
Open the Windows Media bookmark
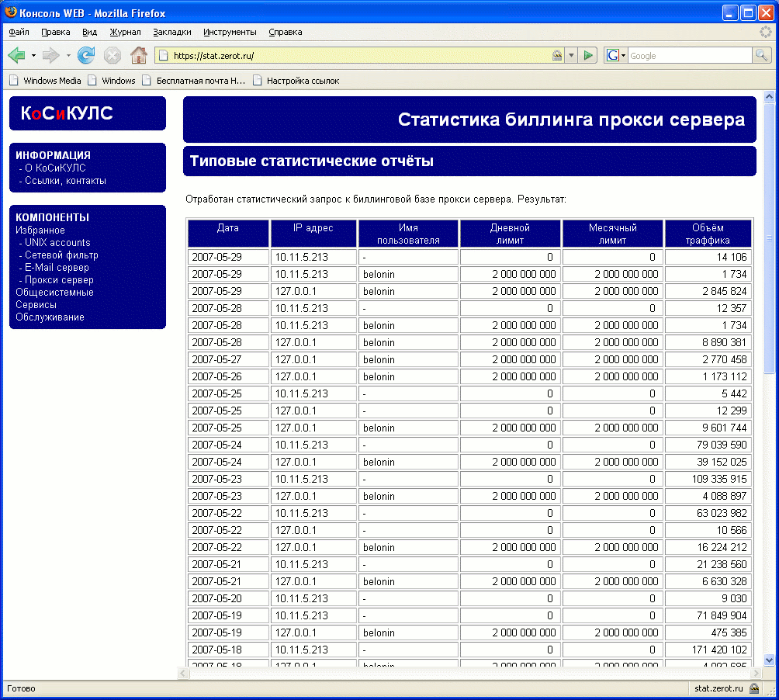[x=51, y=81]
